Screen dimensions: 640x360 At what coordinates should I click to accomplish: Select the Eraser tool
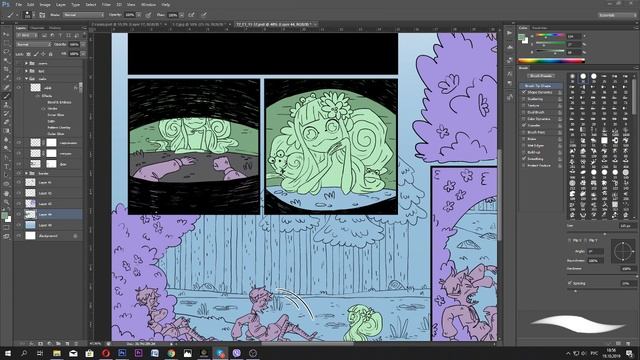[x=6, y=122]
